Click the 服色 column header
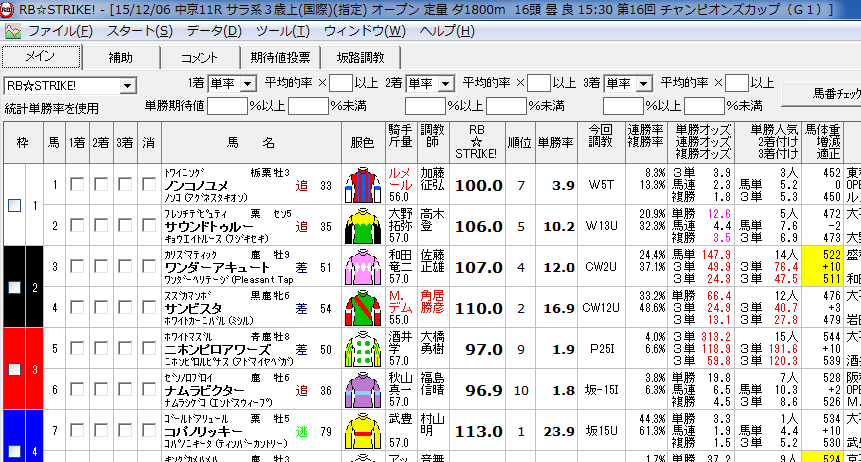This screenshot has height=462, width=861. (363, 143)
